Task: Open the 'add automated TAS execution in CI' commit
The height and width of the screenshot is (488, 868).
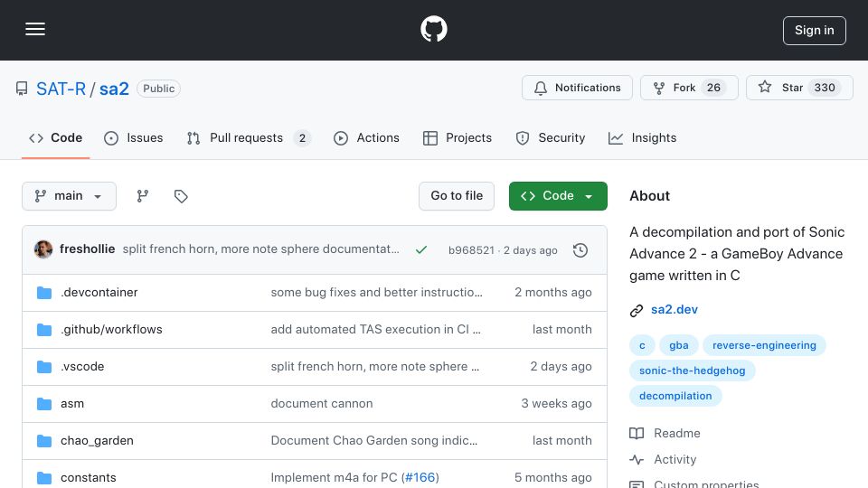Action: (x=375, y=329)
